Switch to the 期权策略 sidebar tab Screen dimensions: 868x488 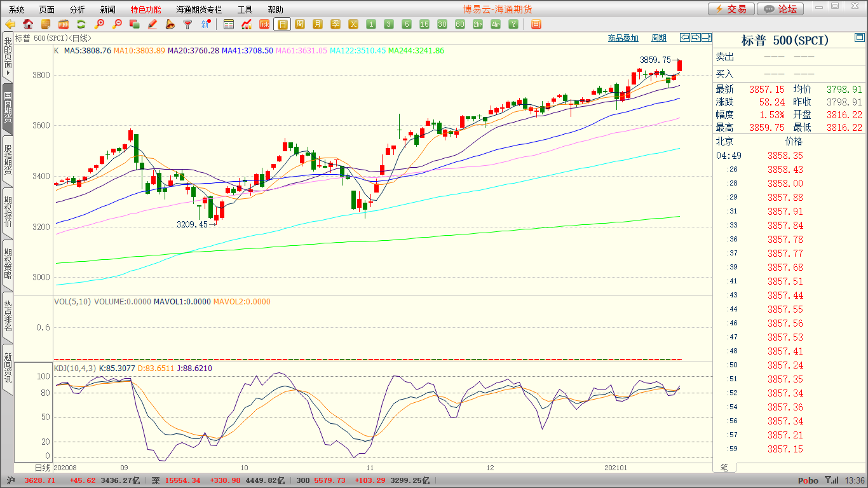(8, 264)
